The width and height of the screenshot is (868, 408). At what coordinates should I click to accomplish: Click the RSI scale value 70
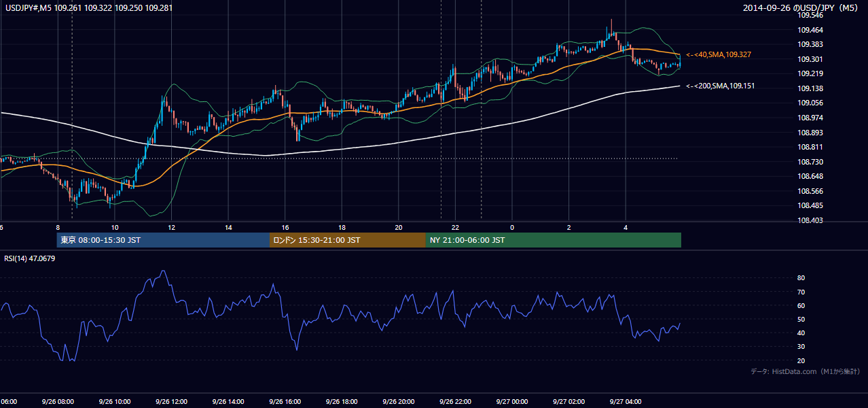tap(801, 292)
